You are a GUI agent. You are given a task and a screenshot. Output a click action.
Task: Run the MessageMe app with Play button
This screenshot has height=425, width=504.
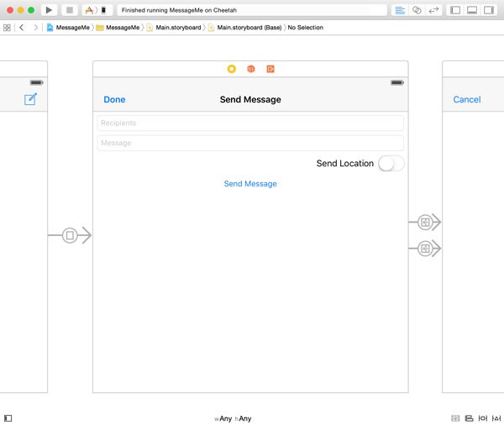(x=49, y=10)
